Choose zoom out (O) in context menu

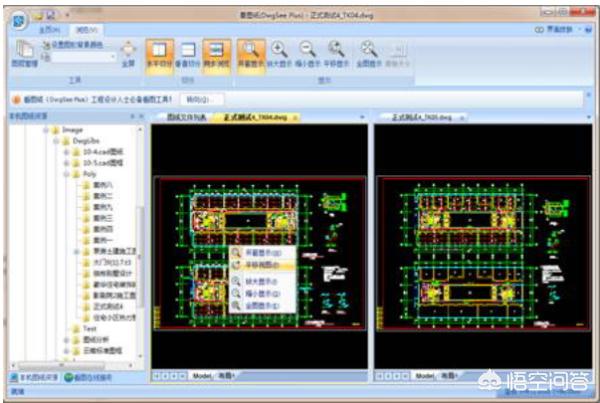(x=263, y=294)
